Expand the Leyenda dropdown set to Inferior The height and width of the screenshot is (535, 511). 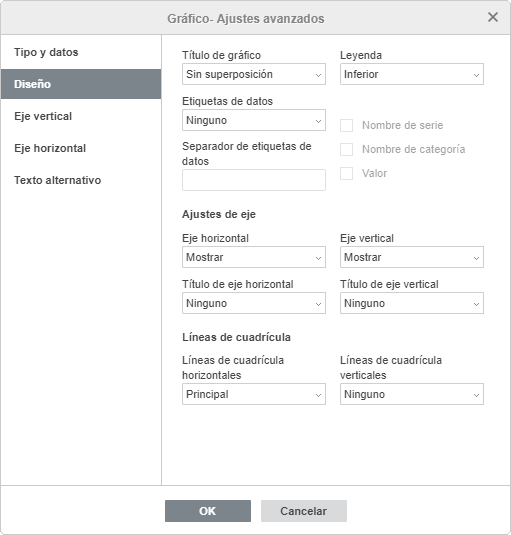coord(412,74)
